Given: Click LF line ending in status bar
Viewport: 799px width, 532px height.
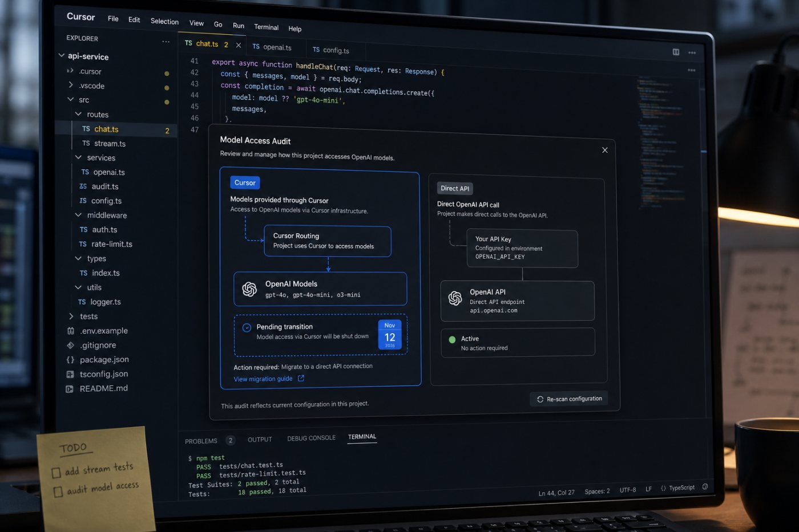Looking at the screenshot, I should point(648,489).
